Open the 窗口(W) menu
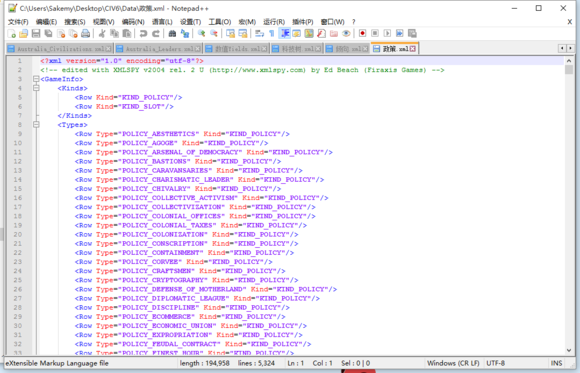 coord(333,22)
